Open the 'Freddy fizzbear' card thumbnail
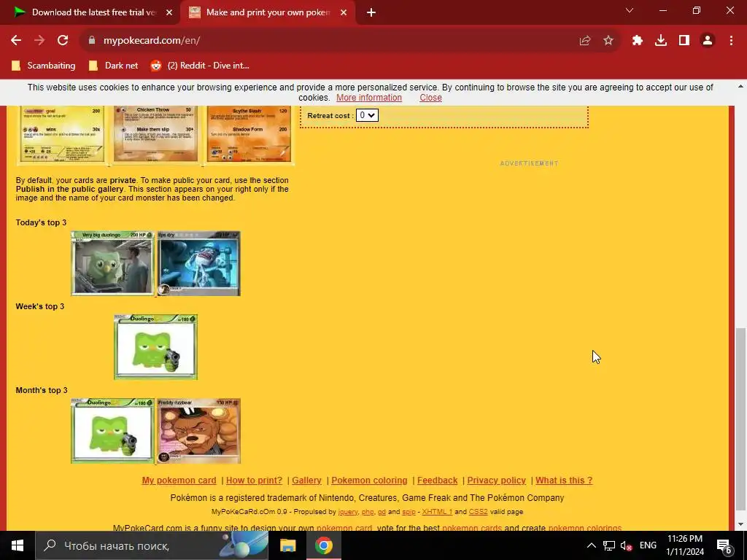 199,431
